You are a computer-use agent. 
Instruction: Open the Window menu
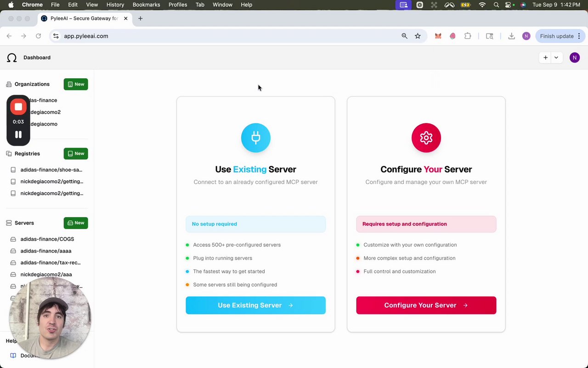(222, 5)
